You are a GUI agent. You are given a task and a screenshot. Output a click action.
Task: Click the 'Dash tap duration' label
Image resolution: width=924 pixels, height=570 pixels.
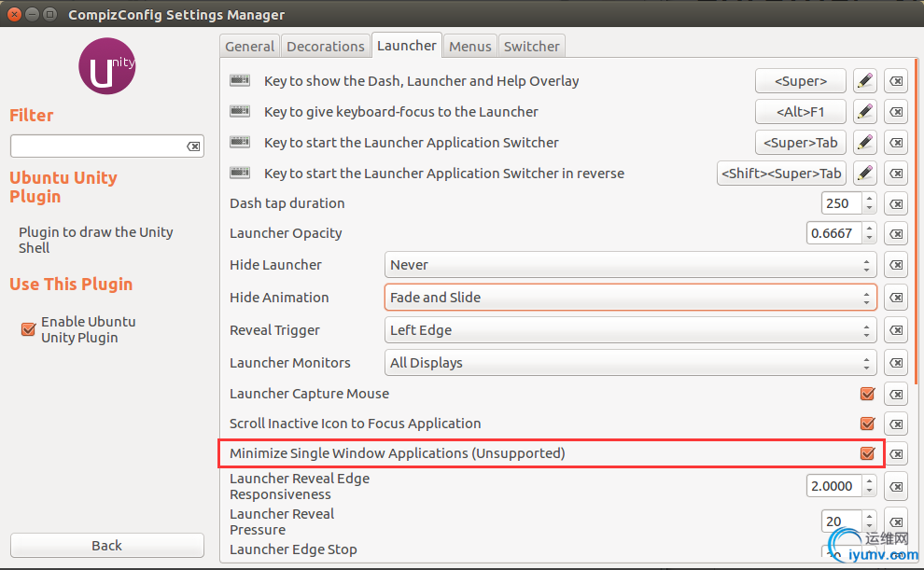287,203
